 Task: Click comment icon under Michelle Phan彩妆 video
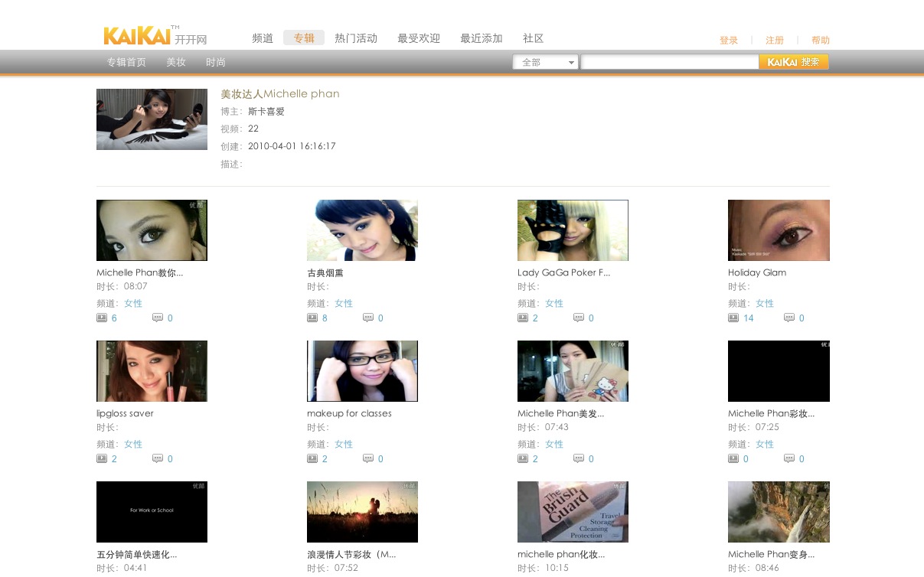pos(789,458)
